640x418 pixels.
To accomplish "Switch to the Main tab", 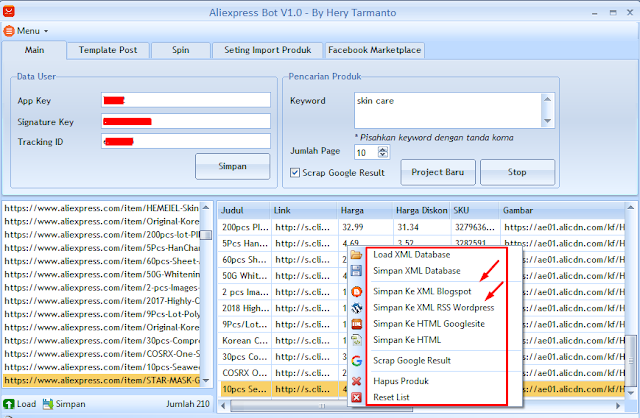I will pyautogui.click(x=34, y=50).
